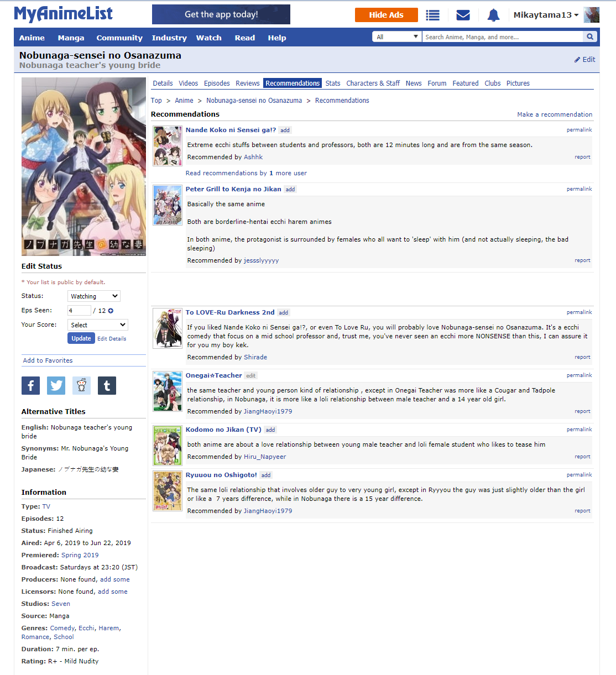This screenshot has height=675, width=616.
Task: Report the recommendation by jesslyyyyy
Action: click(582, 260)
